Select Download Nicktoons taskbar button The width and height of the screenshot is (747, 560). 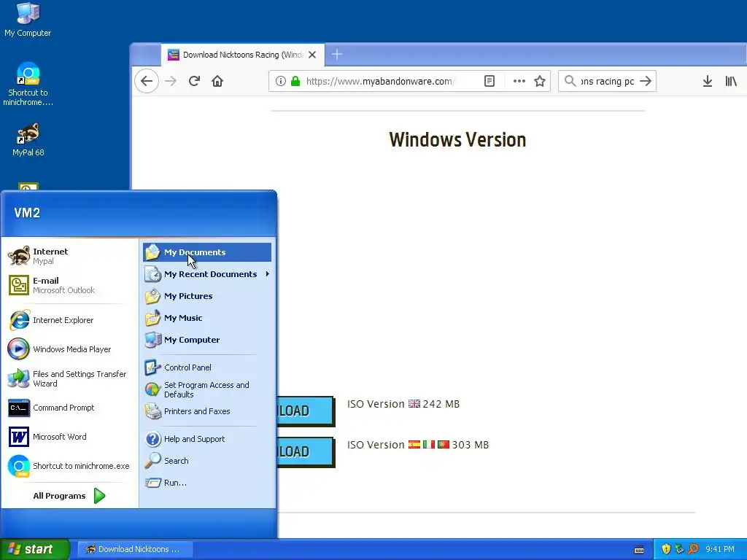coord(134,549)
